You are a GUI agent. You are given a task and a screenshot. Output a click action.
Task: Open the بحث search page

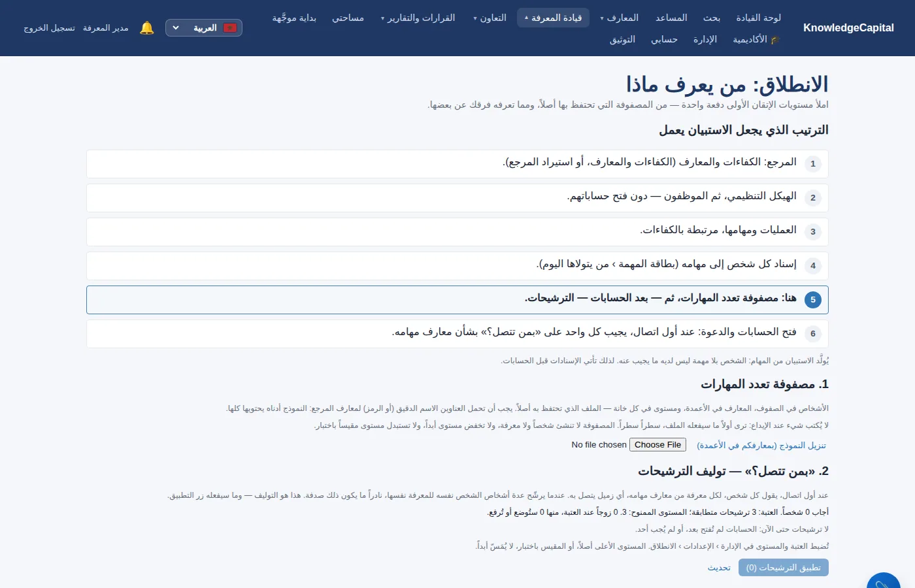pos(712,18)
